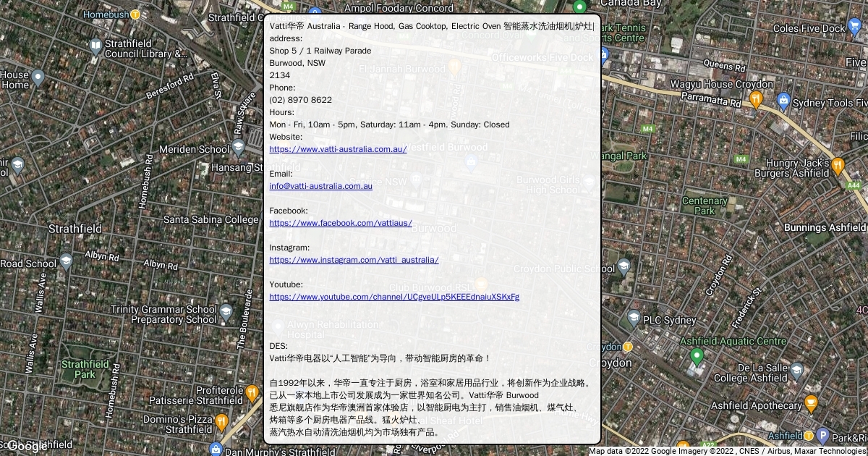Image resolution: width=868 pixels, height=456 pixels.
Task: Click the Park&Ride parking icon
Action: pyautogui.click(x=822, y=436)
